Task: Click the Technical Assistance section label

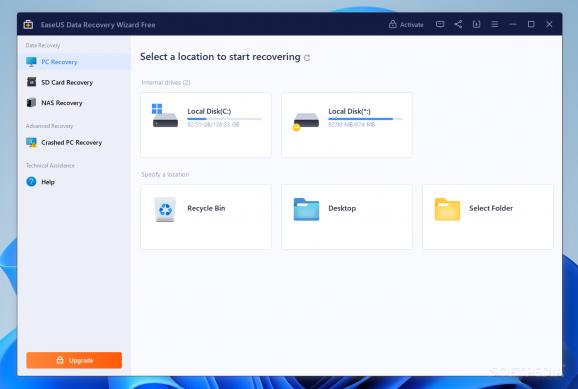Action: [50, 165]
